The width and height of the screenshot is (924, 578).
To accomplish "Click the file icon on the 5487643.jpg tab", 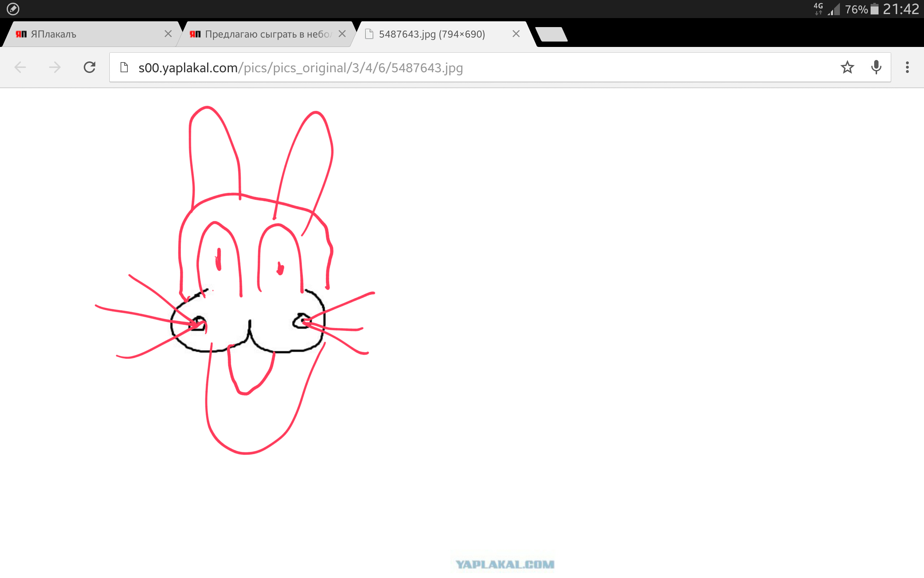I will (x=369, y=34).
